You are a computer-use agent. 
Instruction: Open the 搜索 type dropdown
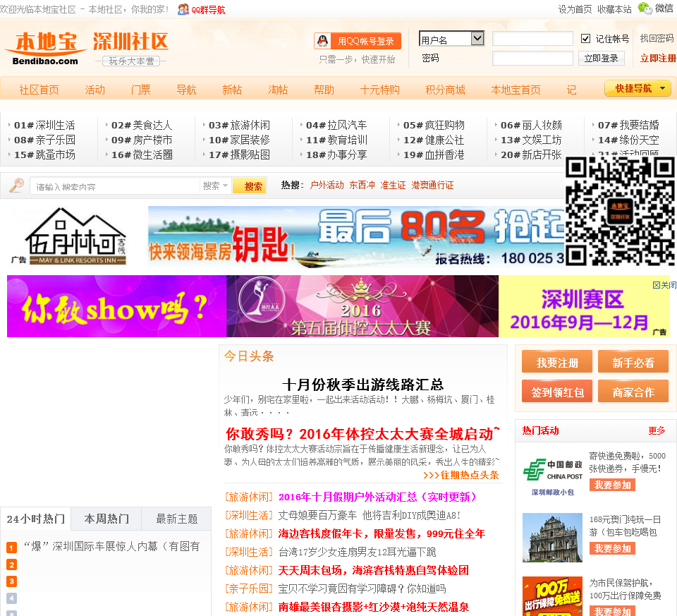[215, 186]
